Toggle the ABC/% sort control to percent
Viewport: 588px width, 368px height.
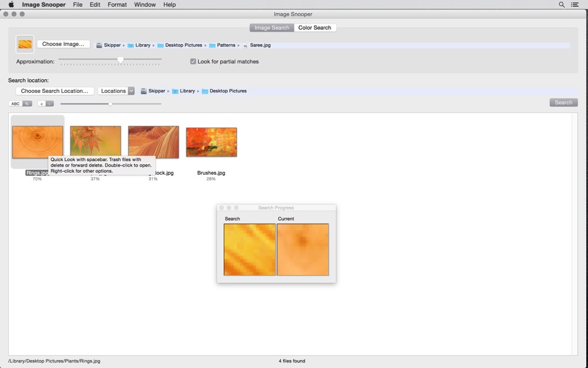[27, 103]
